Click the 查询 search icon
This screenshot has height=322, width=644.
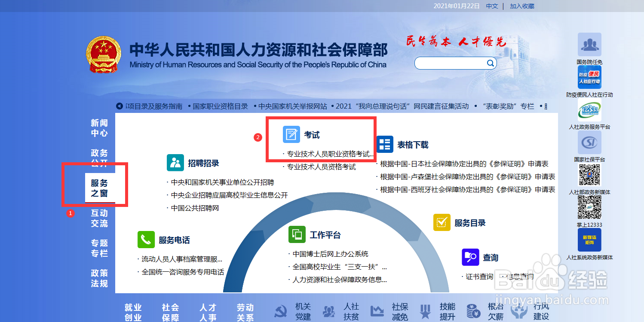[470, 257]
